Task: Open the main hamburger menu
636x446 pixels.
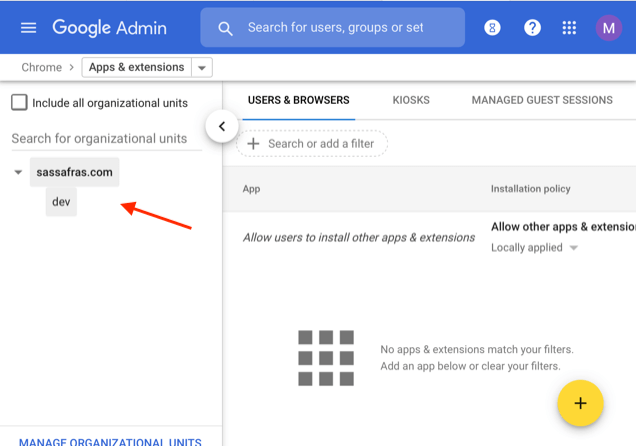Action: tap(28, 27)
